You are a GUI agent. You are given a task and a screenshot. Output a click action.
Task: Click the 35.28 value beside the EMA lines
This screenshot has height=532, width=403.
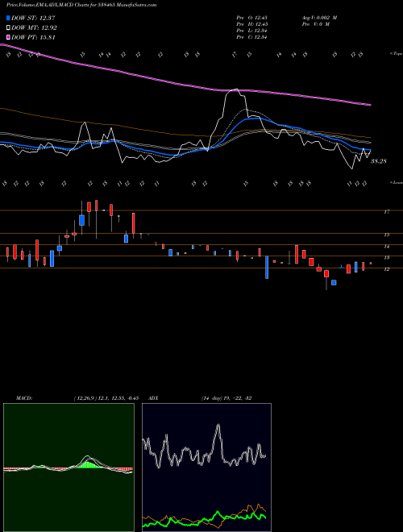pyautogui.click(x=379, y=161)
